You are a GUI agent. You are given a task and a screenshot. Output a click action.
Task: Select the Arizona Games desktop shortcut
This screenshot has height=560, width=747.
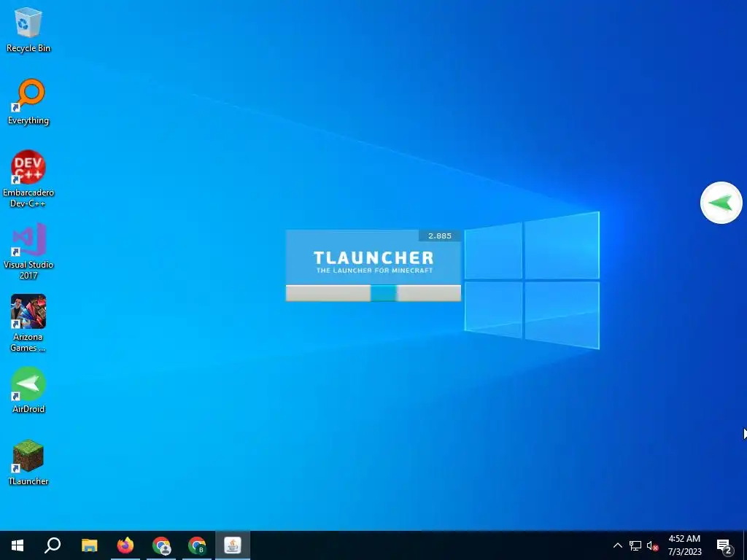(x=28, y=323)
